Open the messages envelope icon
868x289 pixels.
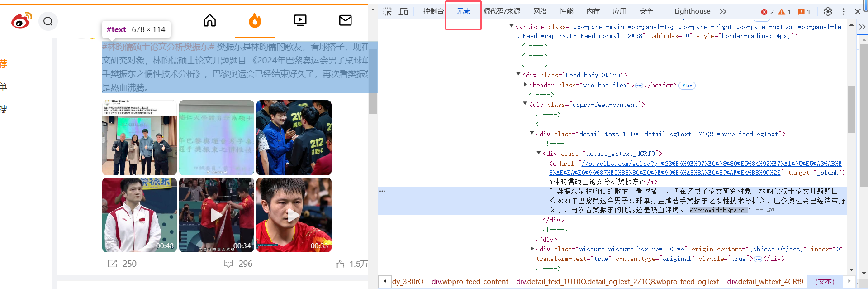[x=345, y=20]
